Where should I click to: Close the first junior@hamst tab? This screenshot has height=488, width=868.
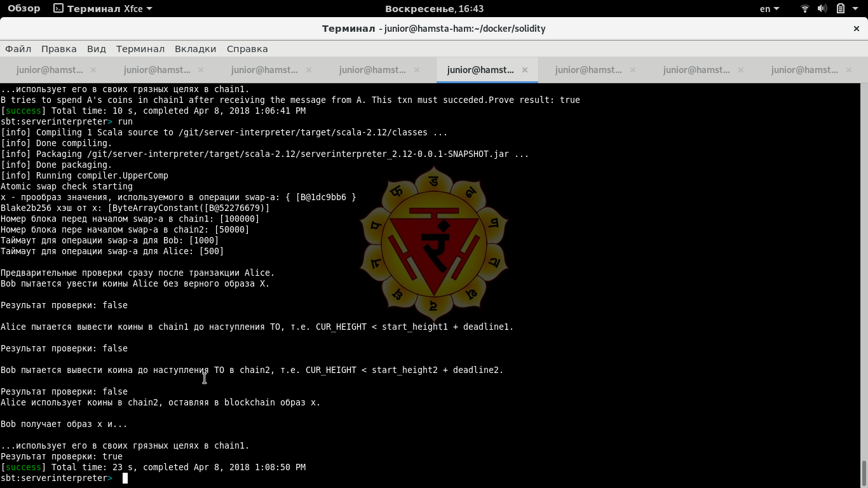93,70
